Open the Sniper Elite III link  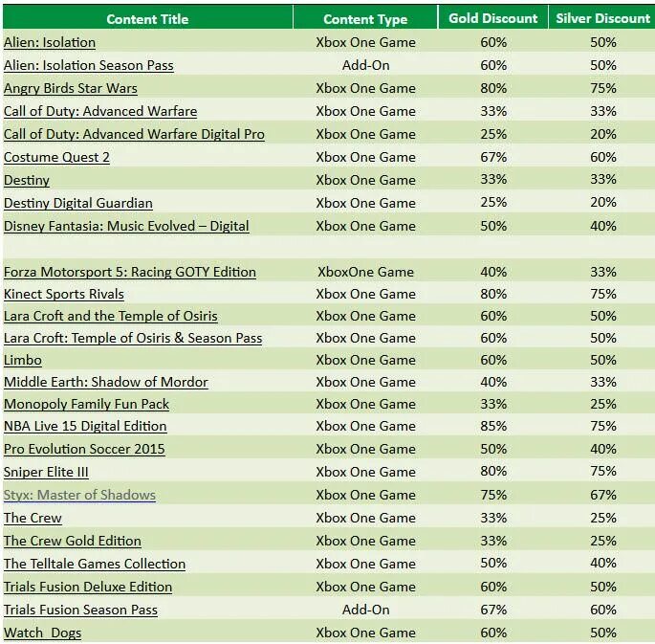[x=46, y=472]
